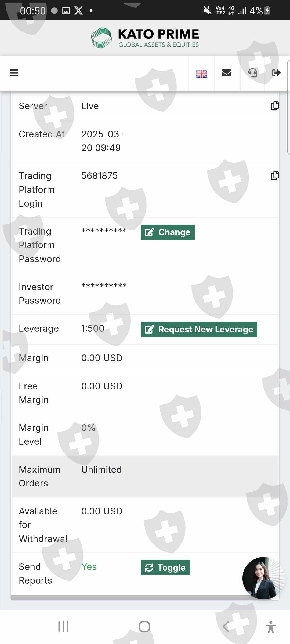This screenshot has height=644, width=290.
Task: Tap the green Yes reports status
Action: click(x=89, y=567)
